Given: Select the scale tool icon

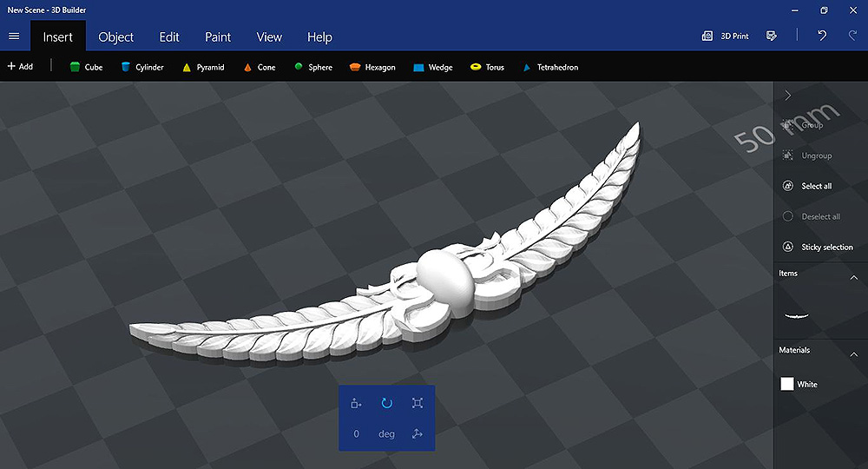Looking at the screenshot, I should (x=418, y=403).
